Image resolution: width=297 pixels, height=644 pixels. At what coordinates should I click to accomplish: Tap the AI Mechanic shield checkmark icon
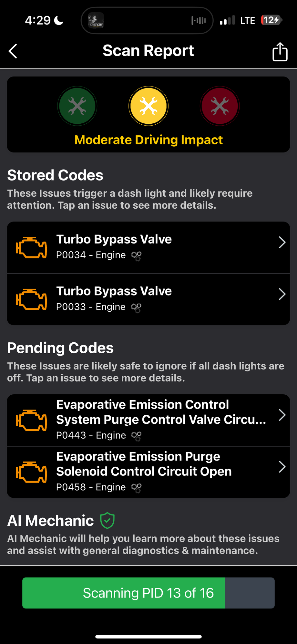click(x=107, y=520)
